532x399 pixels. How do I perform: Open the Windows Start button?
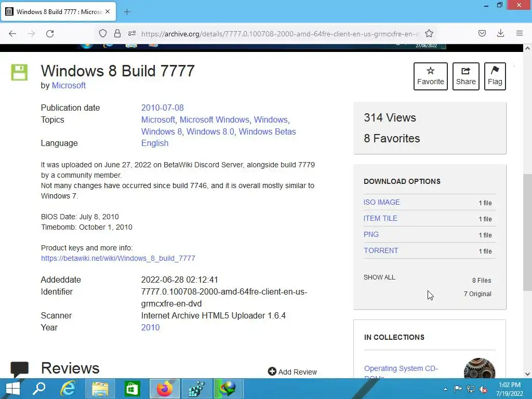(x=13, y=389)
